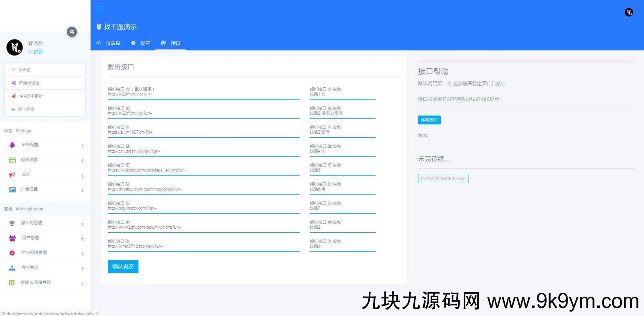Click the picture icon for 广告设置
Viewport: 644px width, 316px height.
click(x=12, y=190)
